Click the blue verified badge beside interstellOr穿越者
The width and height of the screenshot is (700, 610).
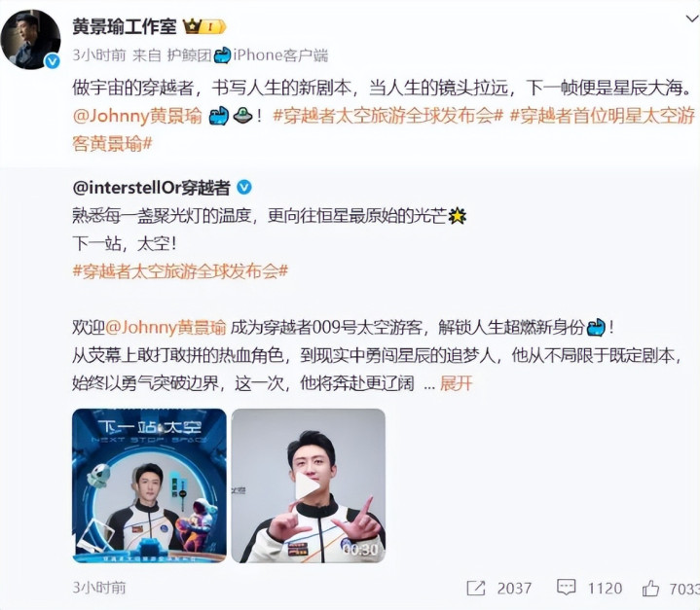click(243, 188)
